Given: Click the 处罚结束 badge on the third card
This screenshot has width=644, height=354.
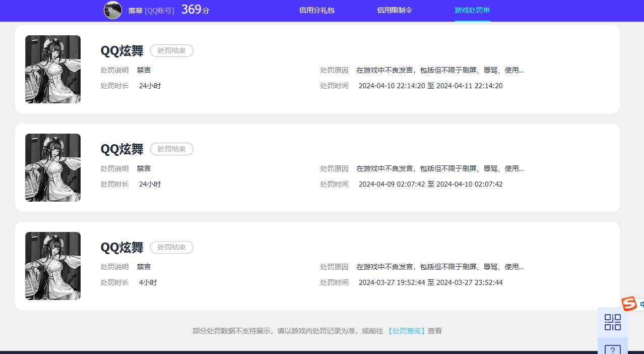Looking at the screenshot, I should click(x=171, y=247).
